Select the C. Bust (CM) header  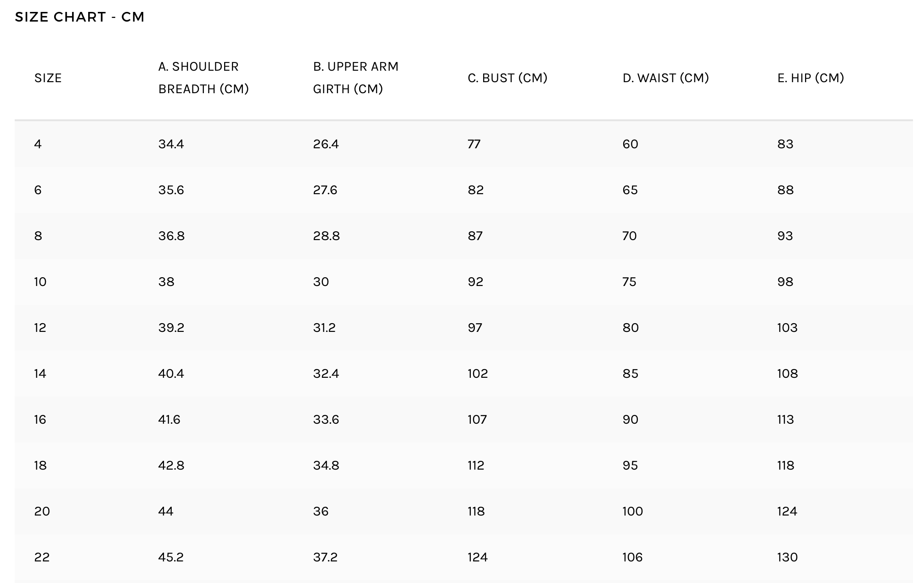click(x=507, y=78)
